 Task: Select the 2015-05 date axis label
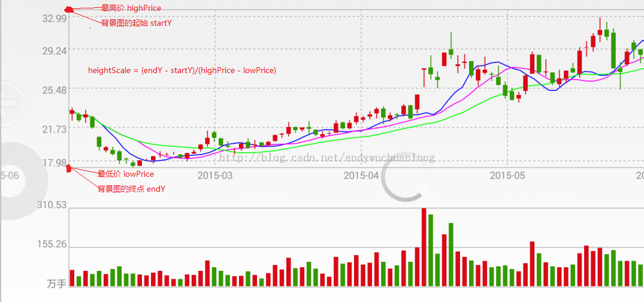pos(507,176)
